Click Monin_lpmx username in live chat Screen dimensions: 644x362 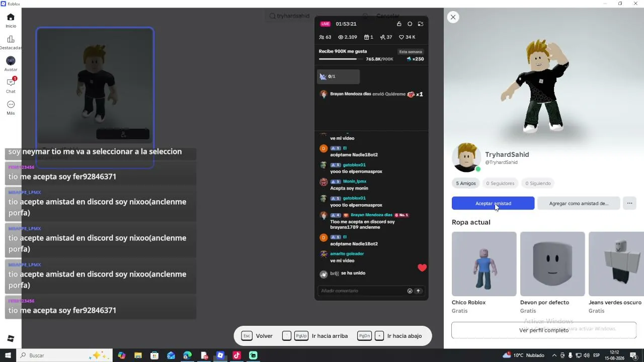coord(354,182)
